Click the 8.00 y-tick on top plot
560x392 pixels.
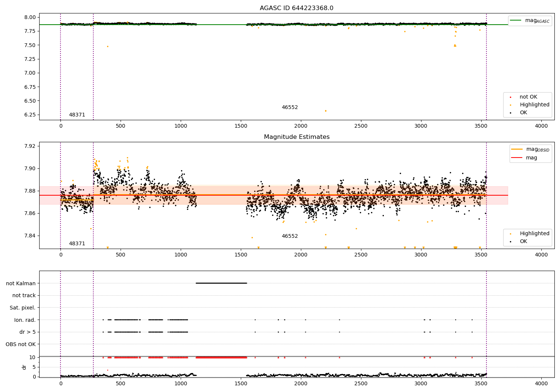(x=30, y=17)
